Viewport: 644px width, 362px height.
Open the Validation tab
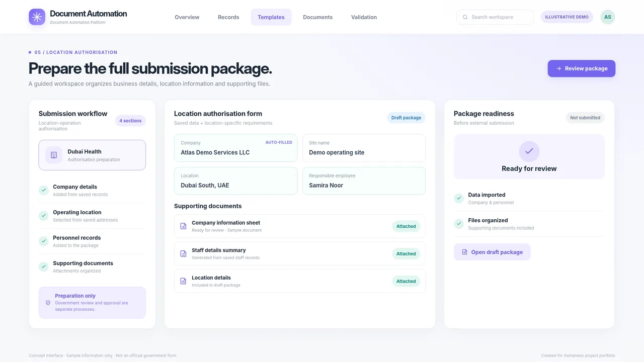point(364,17)
